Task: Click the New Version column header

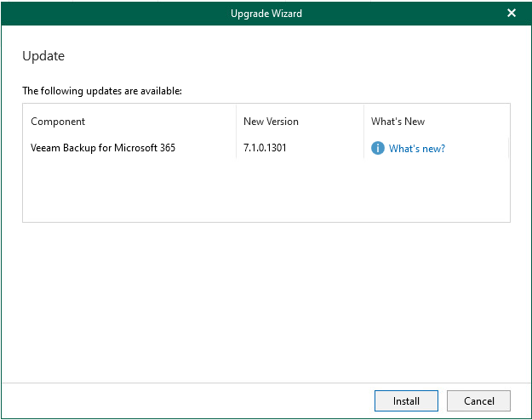Action: tap(271, 122)
